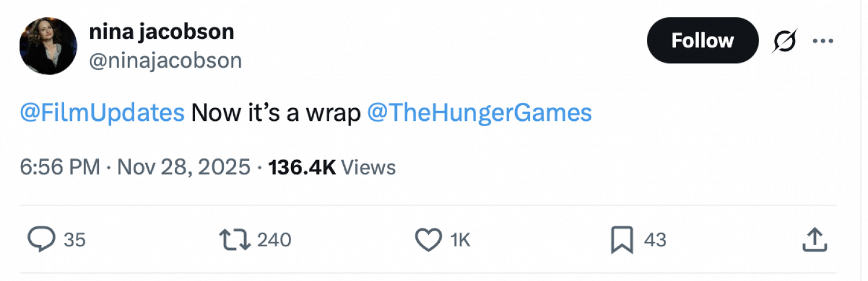Image resolution: width=868 pixels, height=281 pixels.
Task: Open the @ninajacobson handle link
Action: click(x=165, y=60)
